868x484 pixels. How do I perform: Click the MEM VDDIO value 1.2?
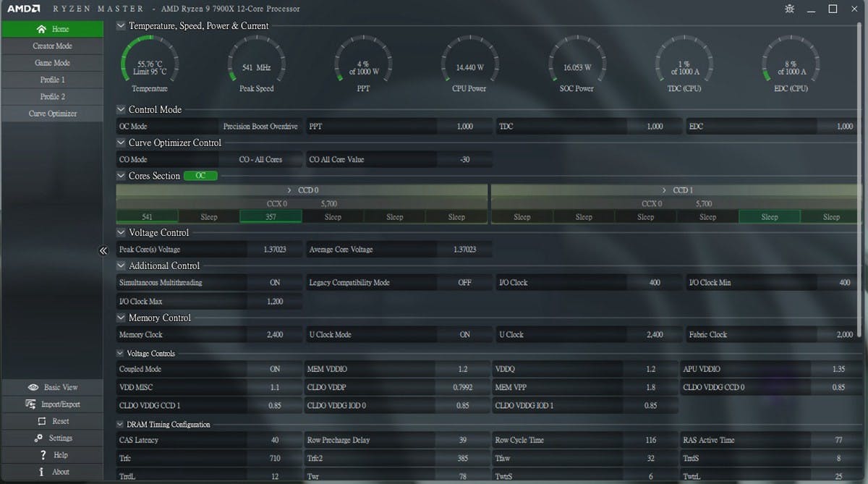click(x=463, y=369)
